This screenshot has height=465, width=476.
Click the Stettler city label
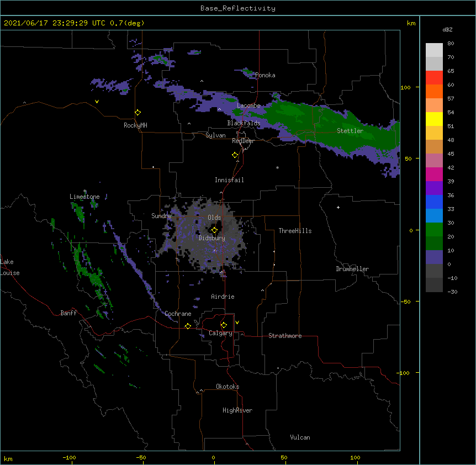pyautogui.click(x=350, y=131)
